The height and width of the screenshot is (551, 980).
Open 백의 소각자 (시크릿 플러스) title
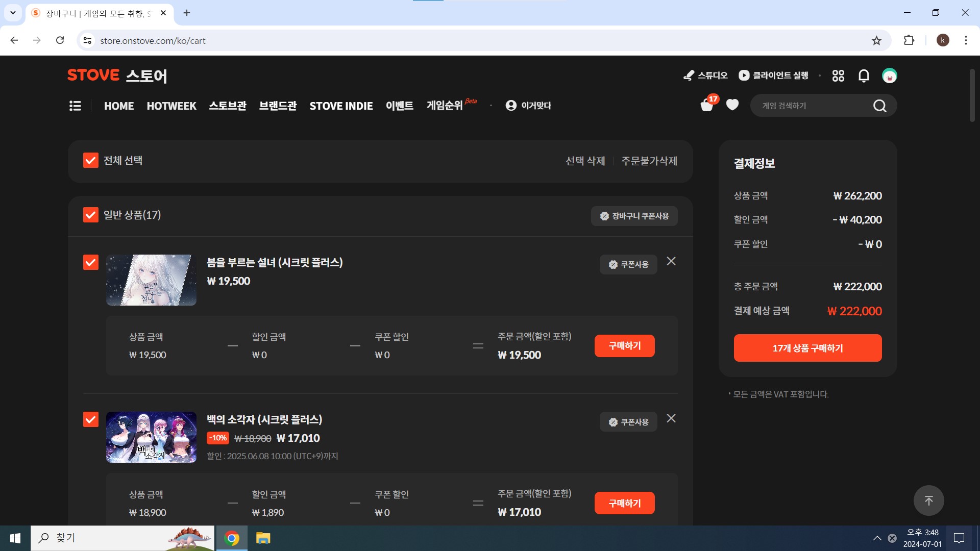click(x=264, y=419)
